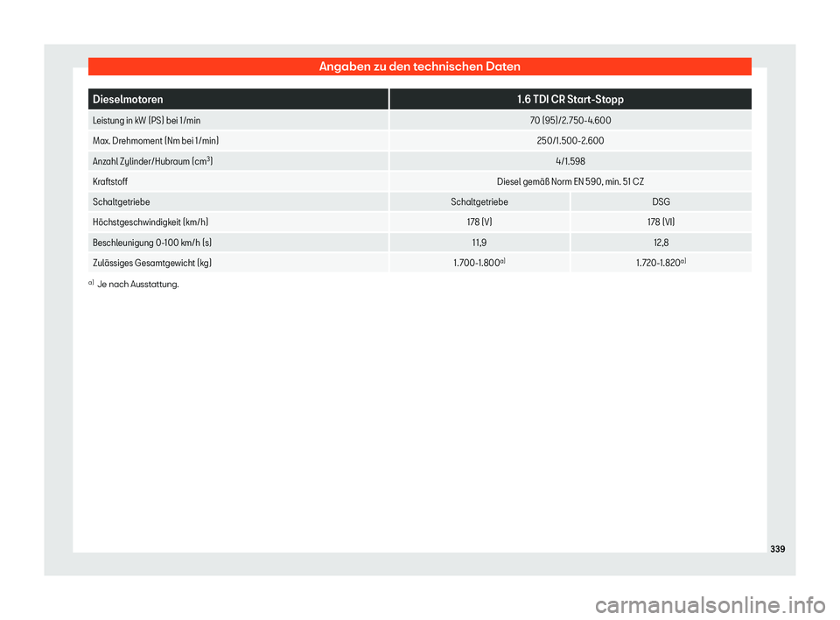Click the DSG column cell
The width and height of the screenshot is (840, 620).
tap(661, 202)
